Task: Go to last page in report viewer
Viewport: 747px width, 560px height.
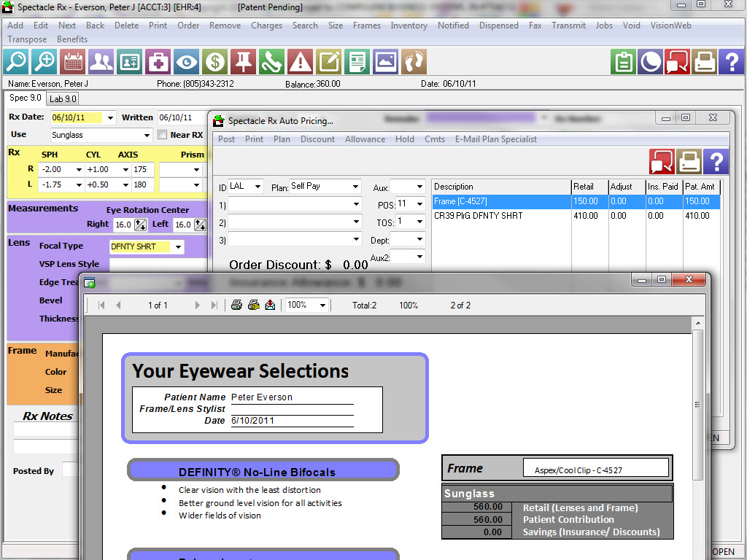Action: pyautogui.click(x=214, y=306)
